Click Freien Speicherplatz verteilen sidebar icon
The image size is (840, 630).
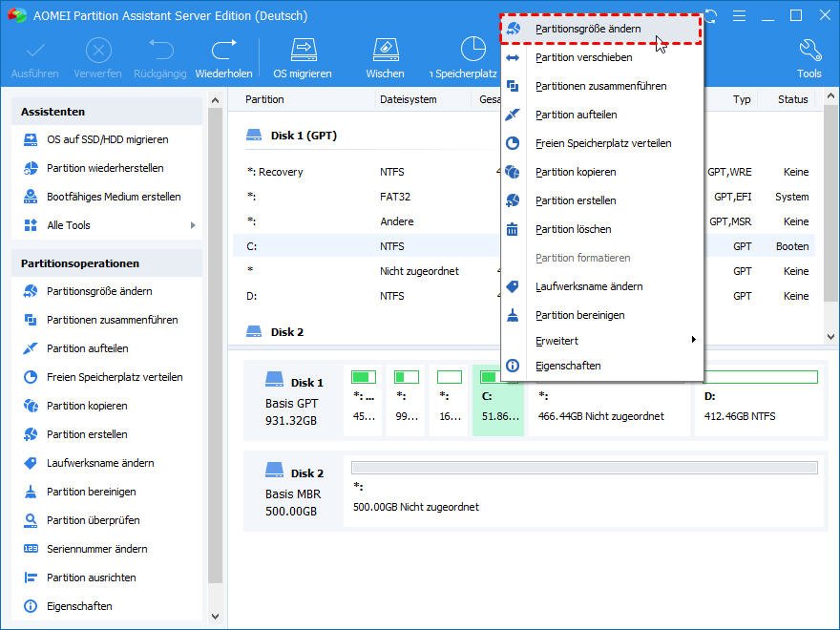point(31,377)
